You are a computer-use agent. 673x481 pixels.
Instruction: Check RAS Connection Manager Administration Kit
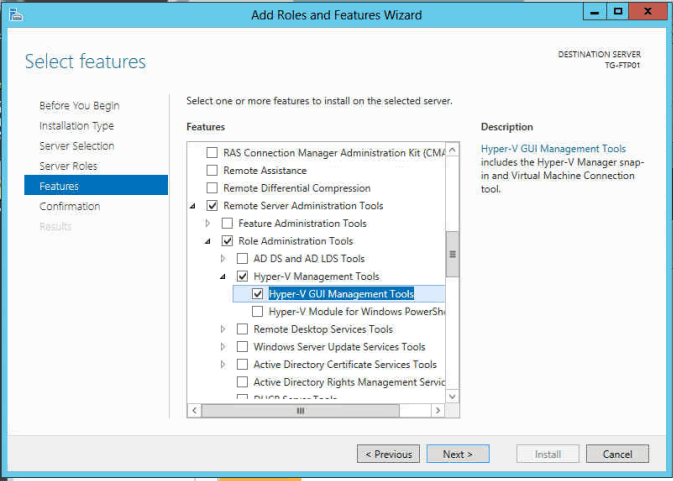(212, 153)
